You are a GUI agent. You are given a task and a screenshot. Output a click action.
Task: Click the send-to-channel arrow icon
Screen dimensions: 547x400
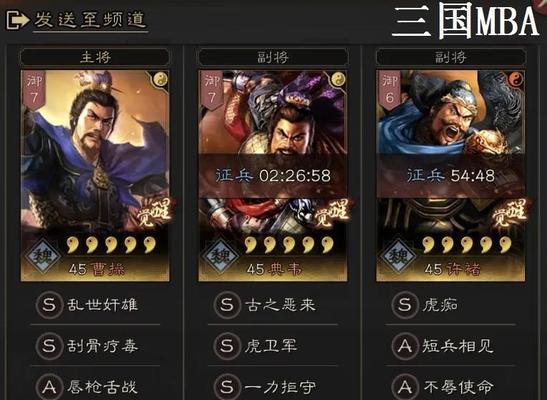pyautogui.click(x=18, y=20)
